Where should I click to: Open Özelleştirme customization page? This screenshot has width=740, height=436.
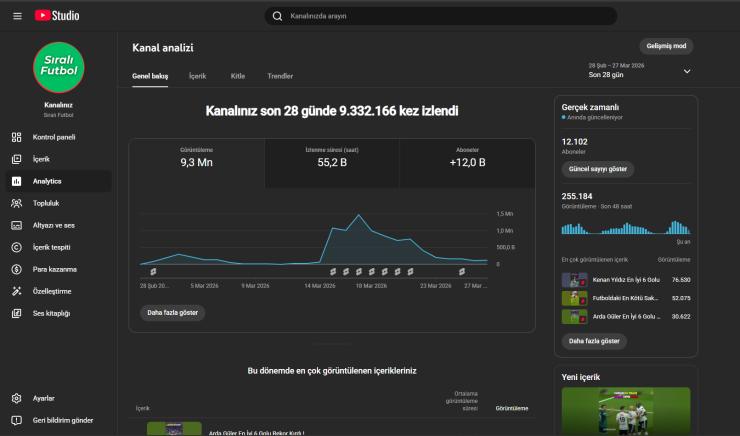pyautogui.click(x=52, y=291)
